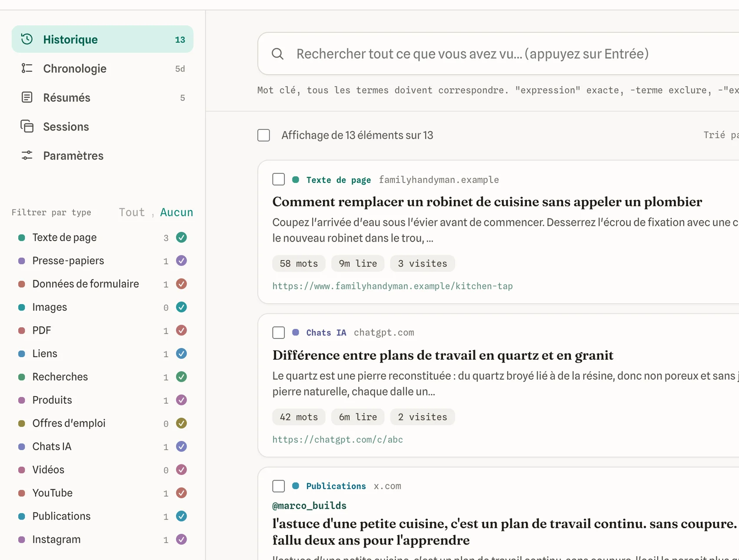Open the chatgpt.com/c/abc URL
The image size is (739, 560).
[x=338, y=439]
